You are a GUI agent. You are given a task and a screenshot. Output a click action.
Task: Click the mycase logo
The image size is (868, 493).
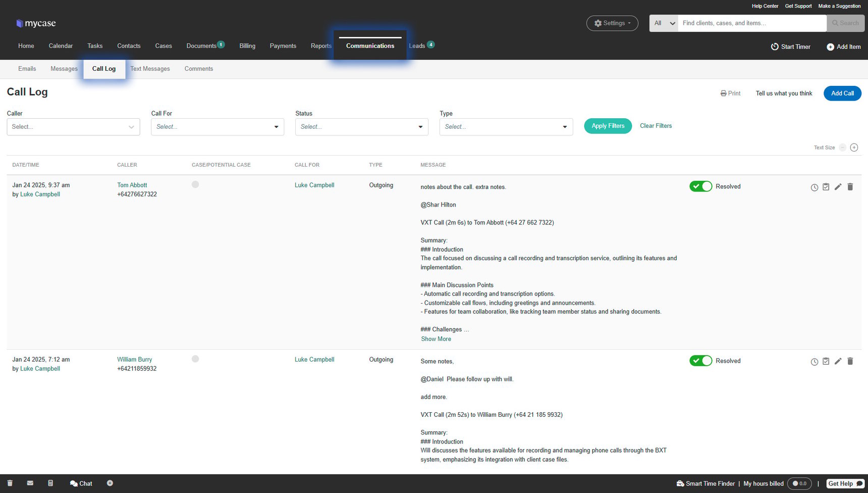coord(36,23)
